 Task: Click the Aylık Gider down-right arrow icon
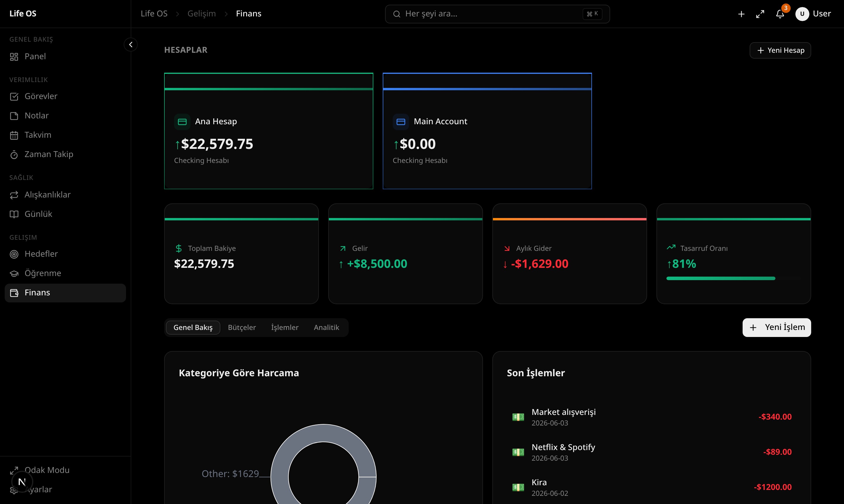coord(507,248)
